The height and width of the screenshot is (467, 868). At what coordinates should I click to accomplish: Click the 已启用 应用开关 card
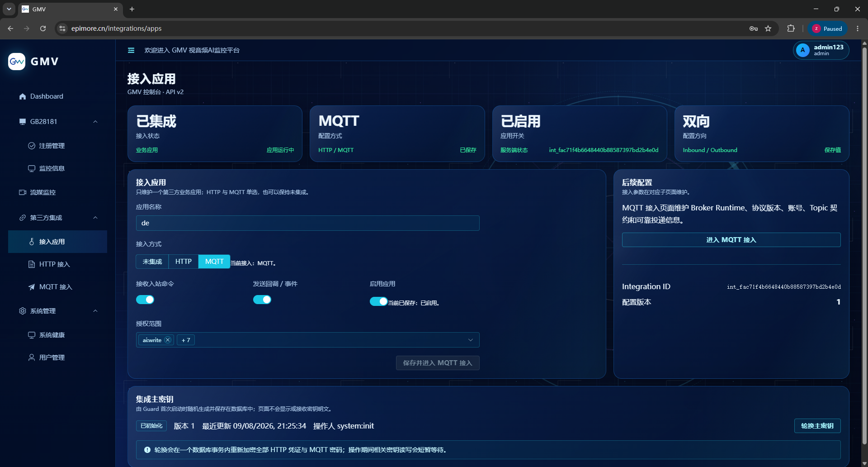[x=580, y=133]
